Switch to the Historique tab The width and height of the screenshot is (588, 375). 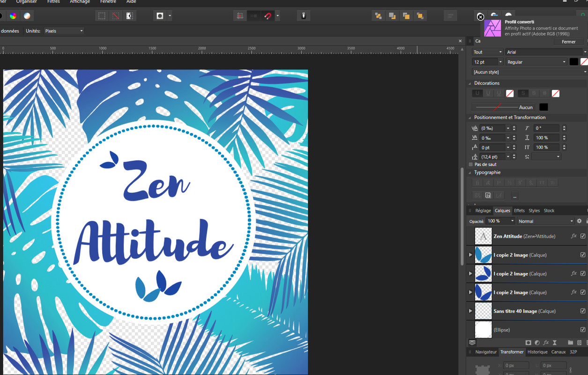pyautogui.click(x=537, y=352)
